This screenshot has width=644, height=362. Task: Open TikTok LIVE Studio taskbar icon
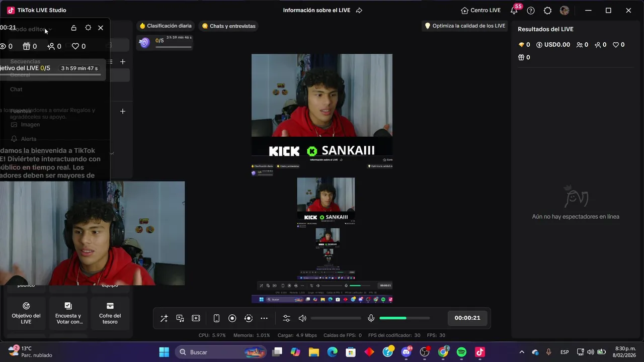coord(480,352)
